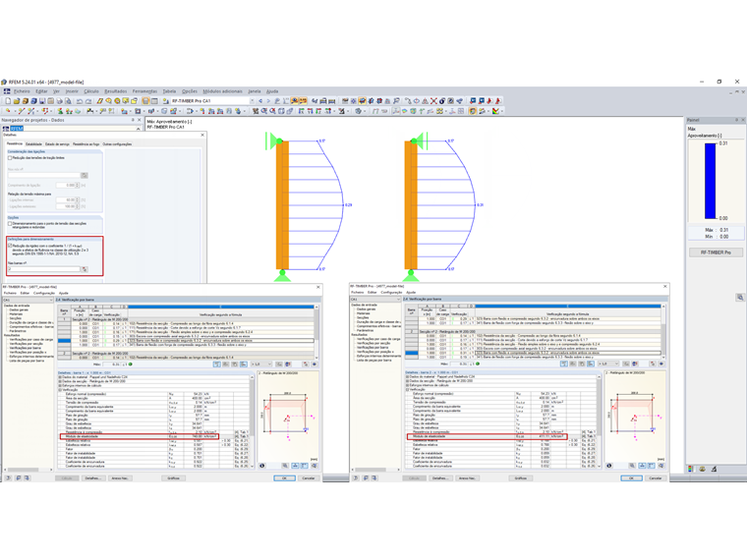Toggle 'Dimensionamento para o ponto de tensão' checkbox
Viewport: 747px width, 560px height.
[x=10, y=223]
